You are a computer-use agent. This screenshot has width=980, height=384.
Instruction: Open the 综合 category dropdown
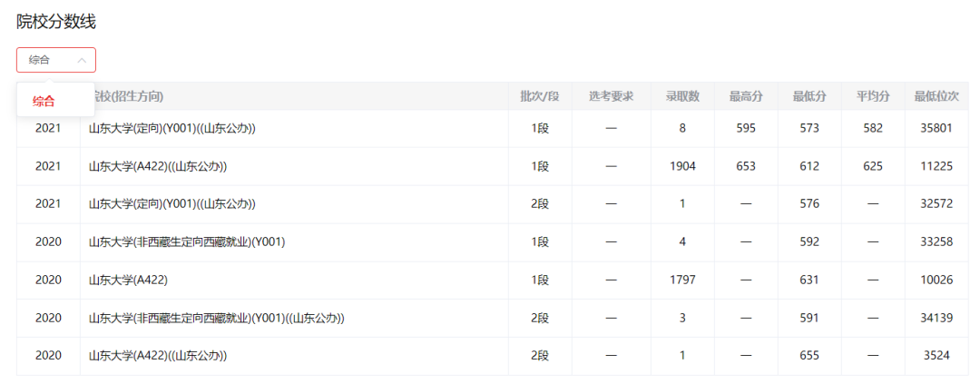pos(55,60)
